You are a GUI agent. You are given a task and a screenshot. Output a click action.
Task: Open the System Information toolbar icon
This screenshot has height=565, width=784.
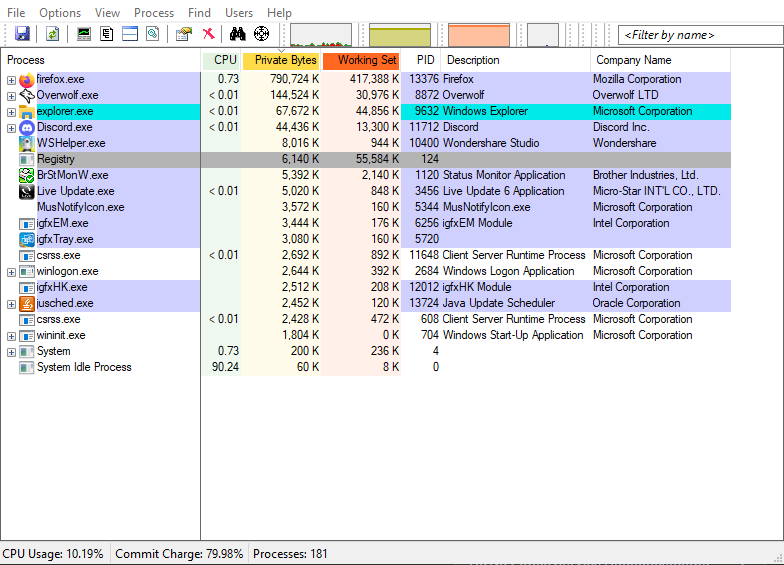(84, 34)
